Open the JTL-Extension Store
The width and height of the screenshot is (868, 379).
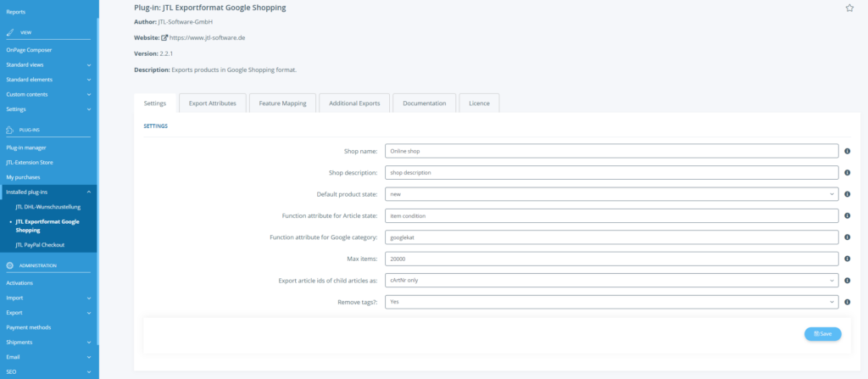[x=30, y=162]
